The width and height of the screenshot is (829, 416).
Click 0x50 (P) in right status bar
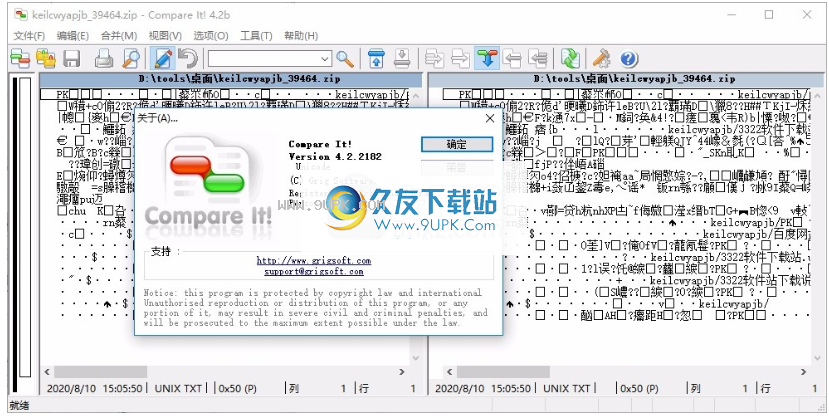(x=639, y=389)
